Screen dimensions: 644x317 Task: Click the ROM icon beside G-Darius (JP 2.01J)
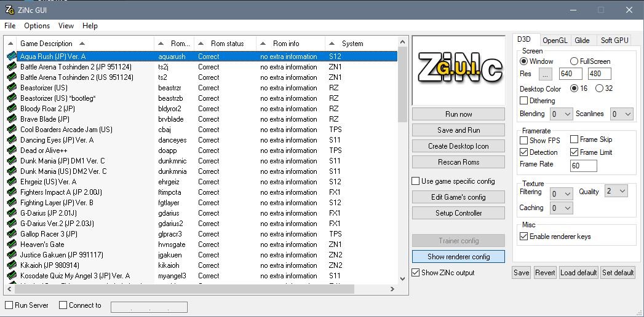(x=12, y=213)
